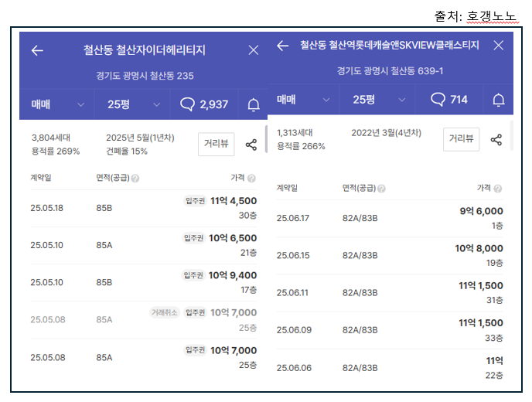Select the 25.06.11 transaction date

point(292,293)
